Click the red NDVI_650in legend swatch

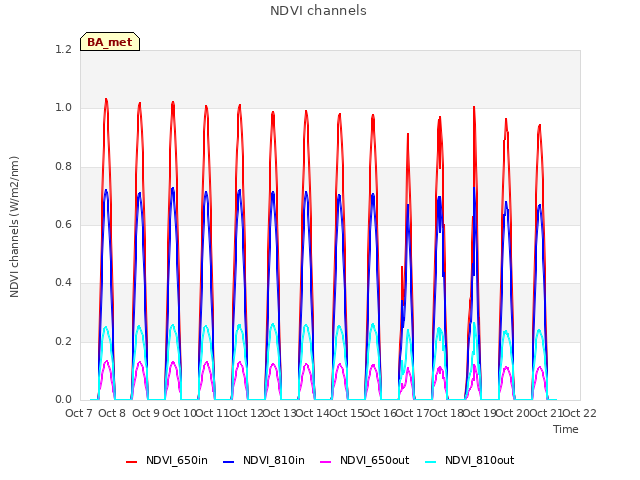coord(131,461)
